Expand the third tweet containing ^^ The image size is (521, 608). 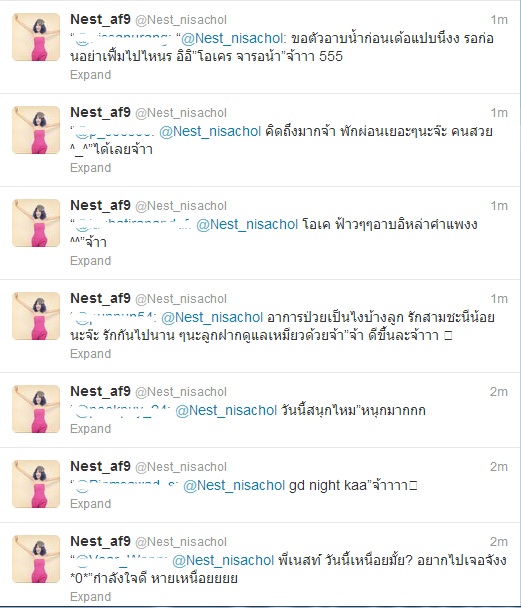(90, 261)
